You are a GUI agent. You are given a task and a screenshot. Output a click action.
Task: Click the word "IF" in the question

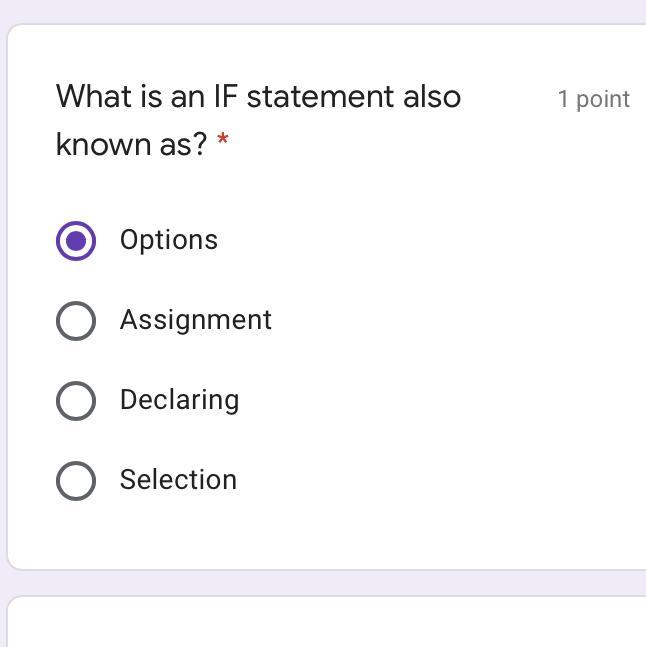click(225, 97)
